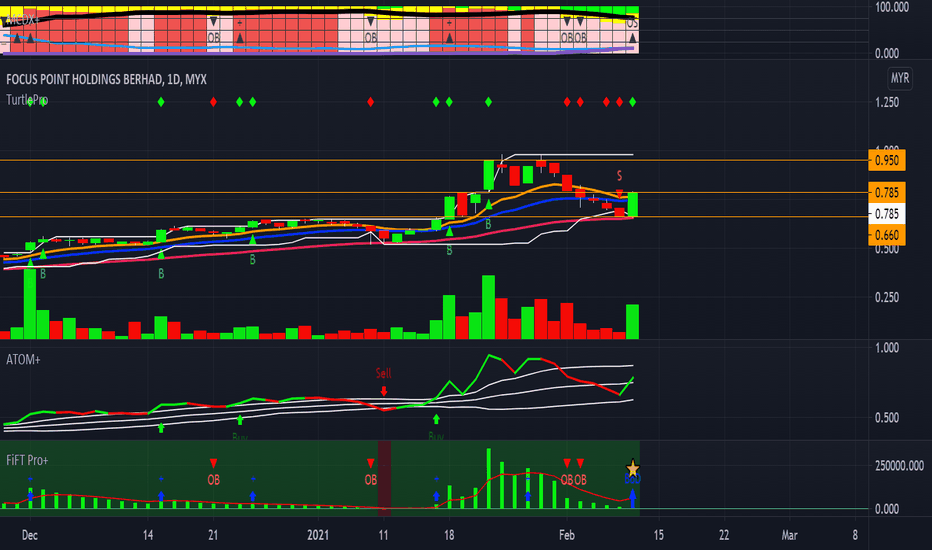Click the dark red highlighted band in FiFT Pro+
Screen dimensions: 932x550
[385, 478]
